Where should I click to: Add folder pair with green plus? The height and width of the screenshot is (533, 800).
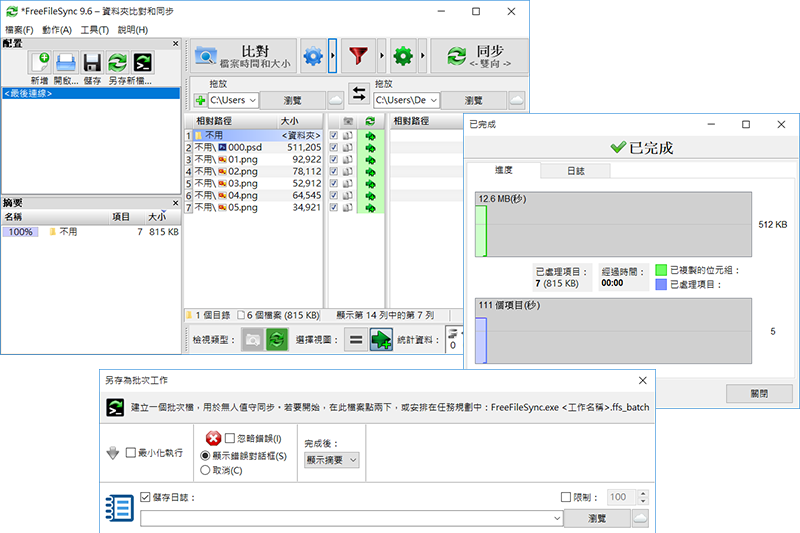click(x=201, y=100)
